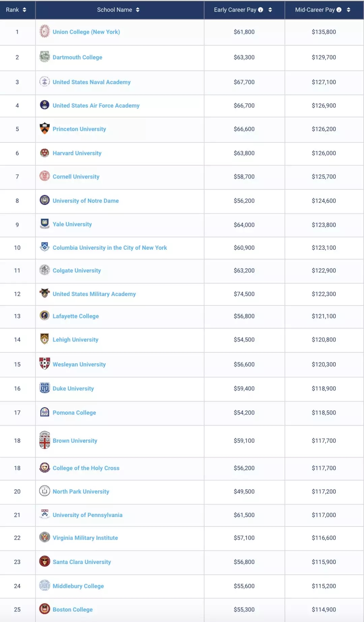Screen dimensions: 364x622
Task: Open Virginia Military Institute link
Action: [x=85, y=538]
